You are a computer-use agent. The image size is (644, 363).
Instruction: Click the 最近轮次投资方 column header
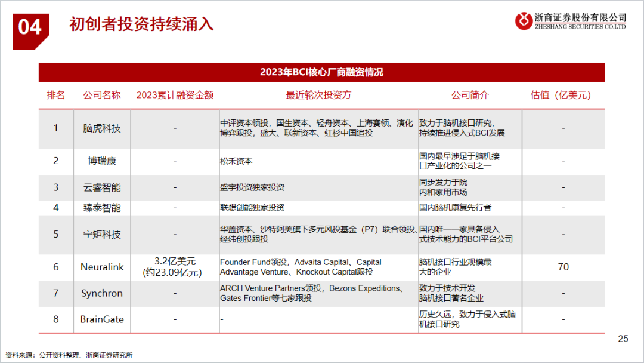click(x=318, y=95)
